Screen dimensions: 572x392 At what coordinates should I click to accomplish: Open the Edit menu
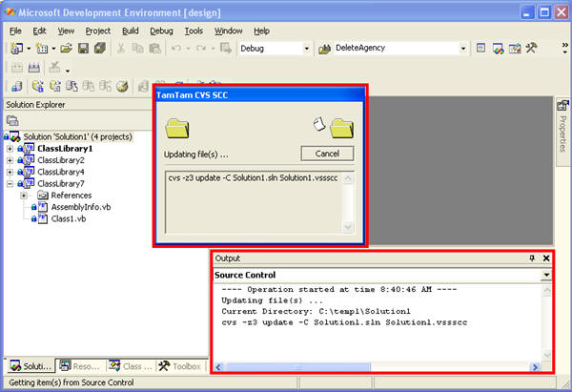[x=39, y=31]
